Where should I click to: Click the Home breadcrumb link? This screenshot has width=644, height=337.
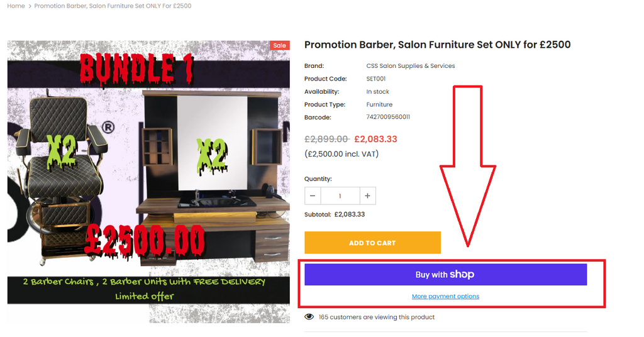(x=16, y=6)
